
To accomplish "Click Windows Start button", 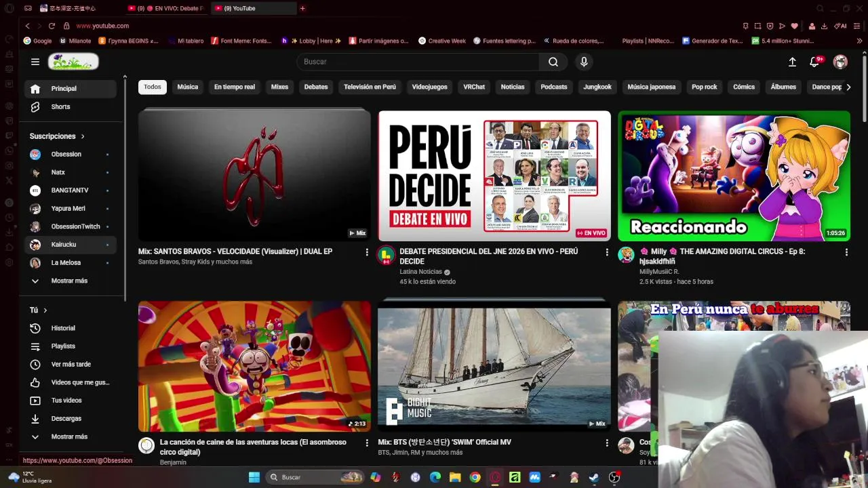I will click(254, 477).
